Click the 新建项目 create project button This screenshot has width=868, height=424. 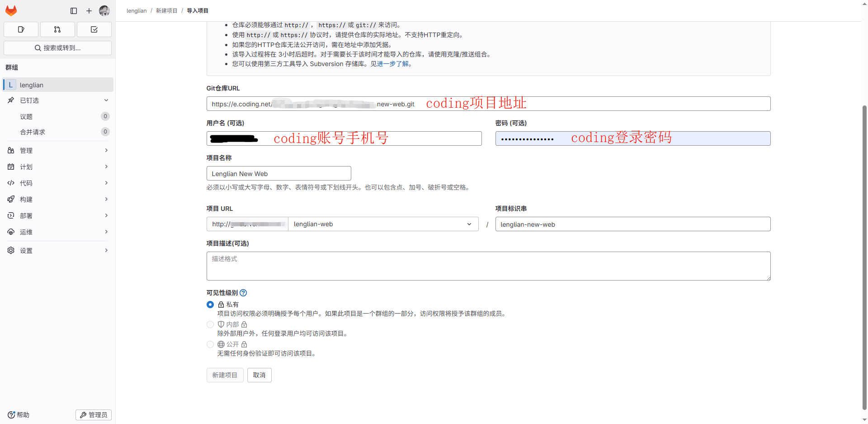pos(225,375)
